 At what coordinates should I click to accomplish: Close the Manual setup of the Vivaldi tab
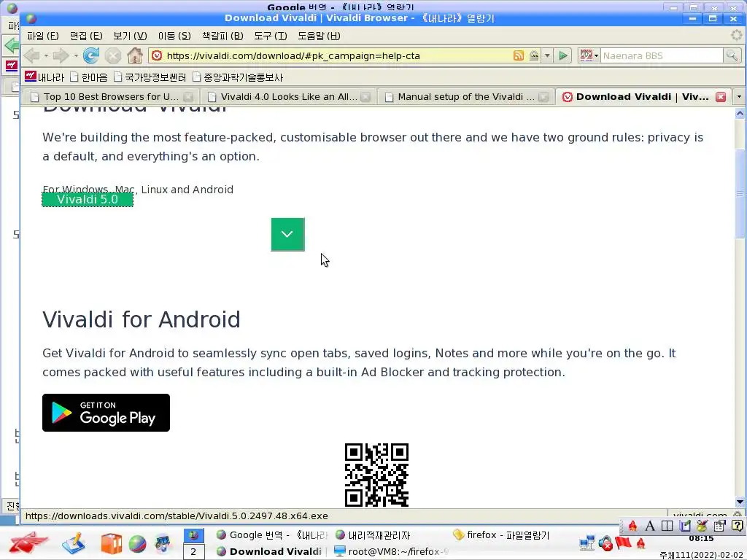pos(543,97)
